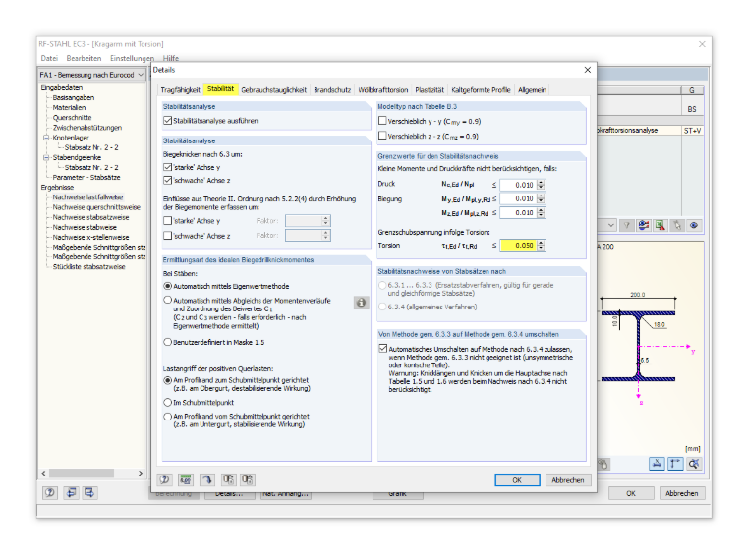Click stepper arrows of Torsion limit value
Screen dimensions: 747x560
tap(541, 246)
